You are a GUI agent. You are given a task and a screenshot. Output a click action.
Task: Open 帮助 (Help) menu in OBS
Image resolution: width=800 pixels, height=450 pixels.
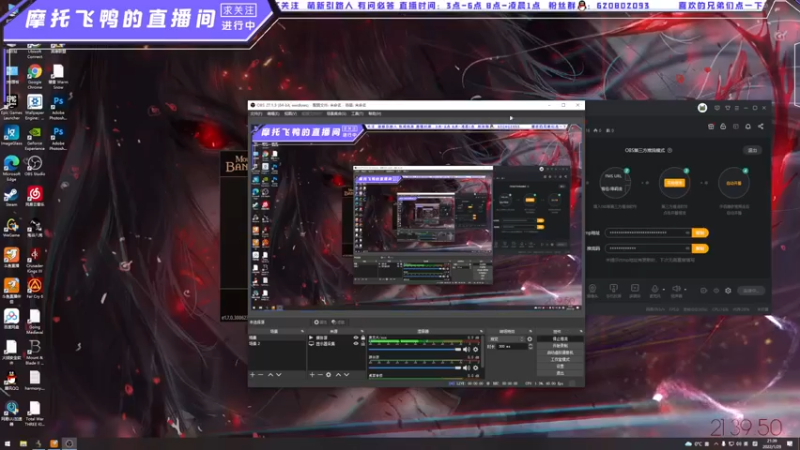[374, 113]
